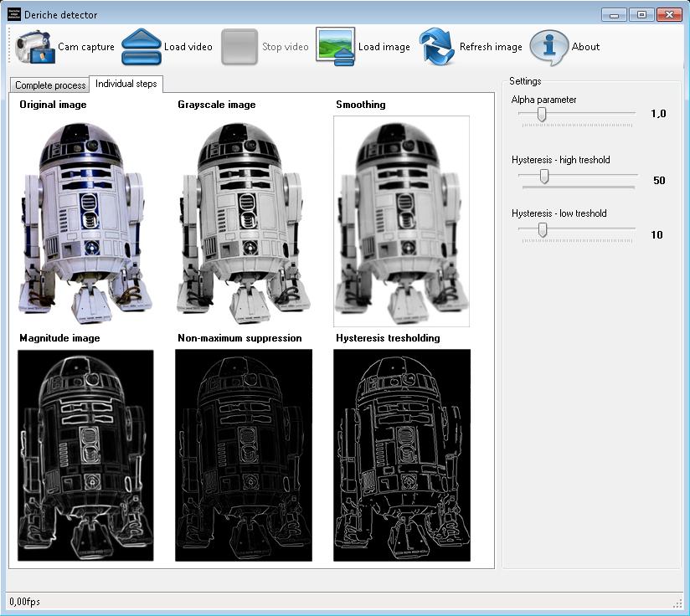
Task: Click the About info bubble icon
Action: [548, 48]
